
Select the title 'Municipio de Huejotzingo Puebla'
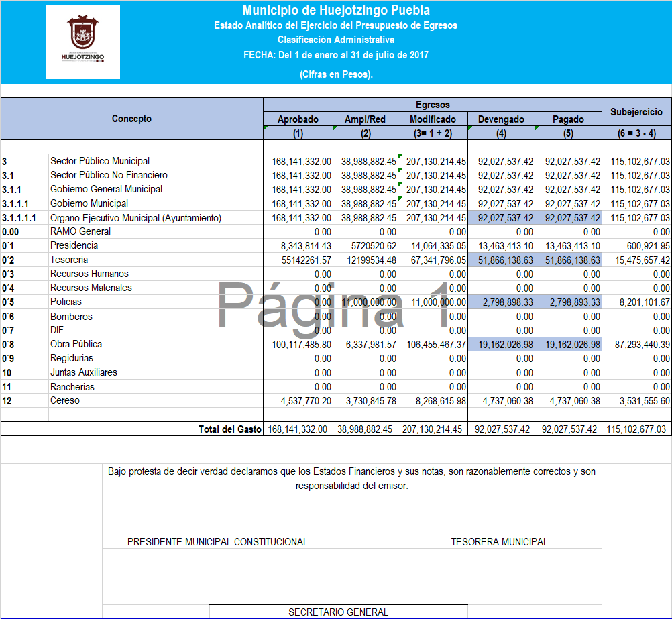pyautogui.click(x=336, y=10)
